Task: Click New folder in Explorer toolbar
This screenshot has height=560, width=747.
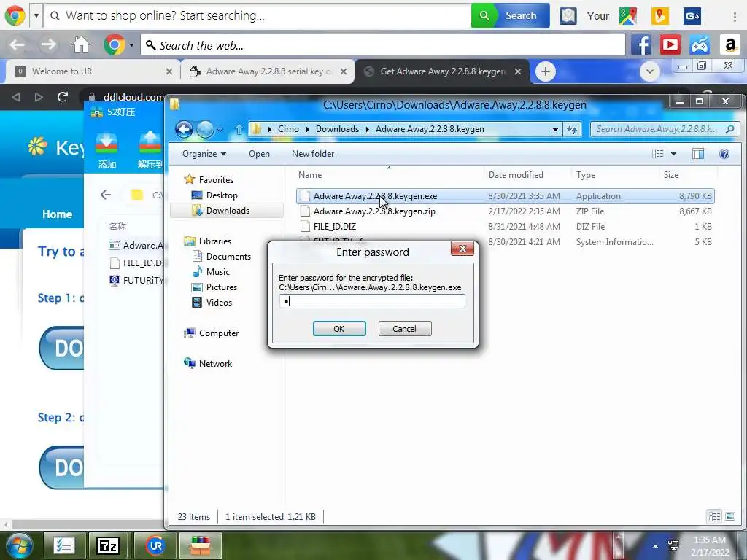Action: coord(313,154)
